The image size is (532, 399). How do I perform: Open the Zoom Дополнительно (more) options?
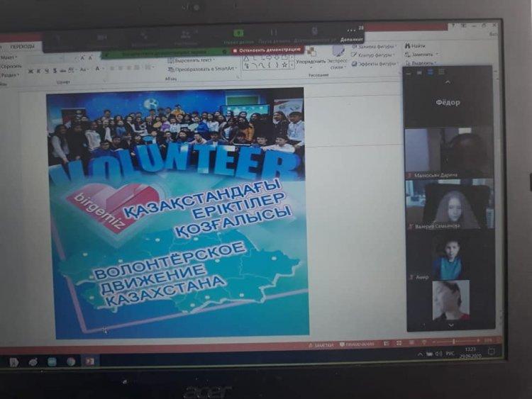(x=352, y=35)
